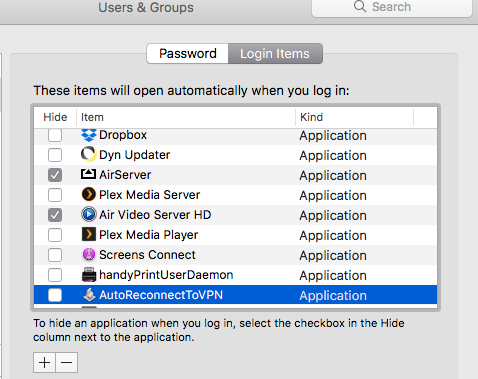Click the Plex Media Server icon

click(x=89, y=194)
